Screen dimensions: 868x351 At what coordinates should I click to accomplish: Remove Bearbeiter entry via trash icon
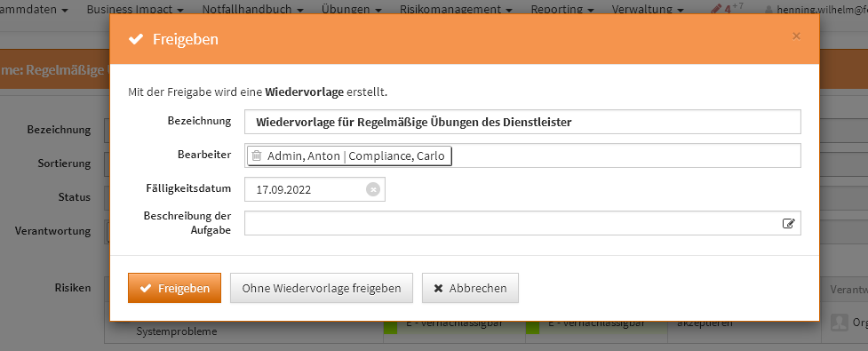[x=256, y=156]
